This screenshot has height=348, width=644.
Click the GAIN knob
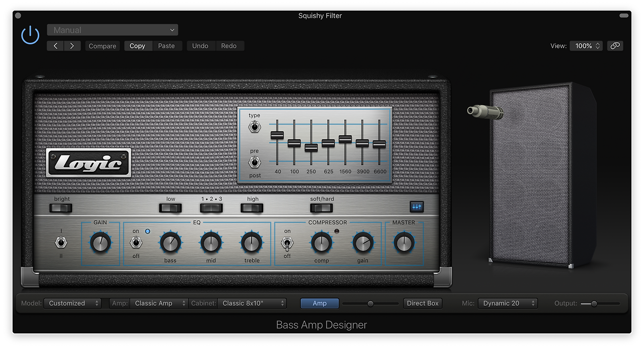[100, 243]
